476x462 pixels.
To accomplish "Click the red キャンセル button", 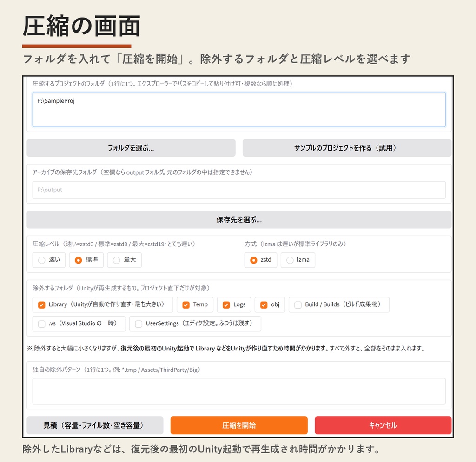I will [x=383, y=425].
